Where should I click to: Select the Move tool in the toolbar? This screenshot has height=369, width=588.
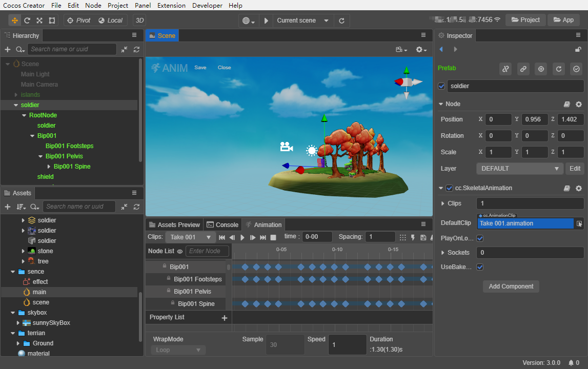coord(14,20)
